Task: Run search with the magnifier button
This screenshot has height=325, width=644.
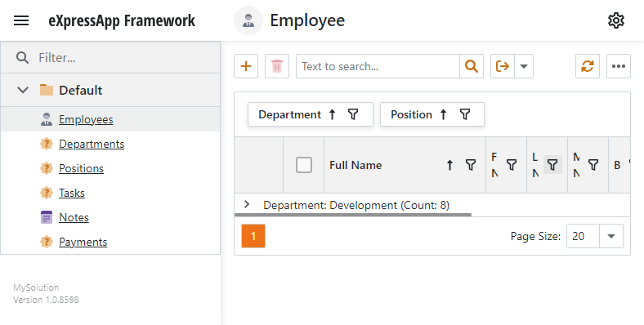Action: click(472, 66)
